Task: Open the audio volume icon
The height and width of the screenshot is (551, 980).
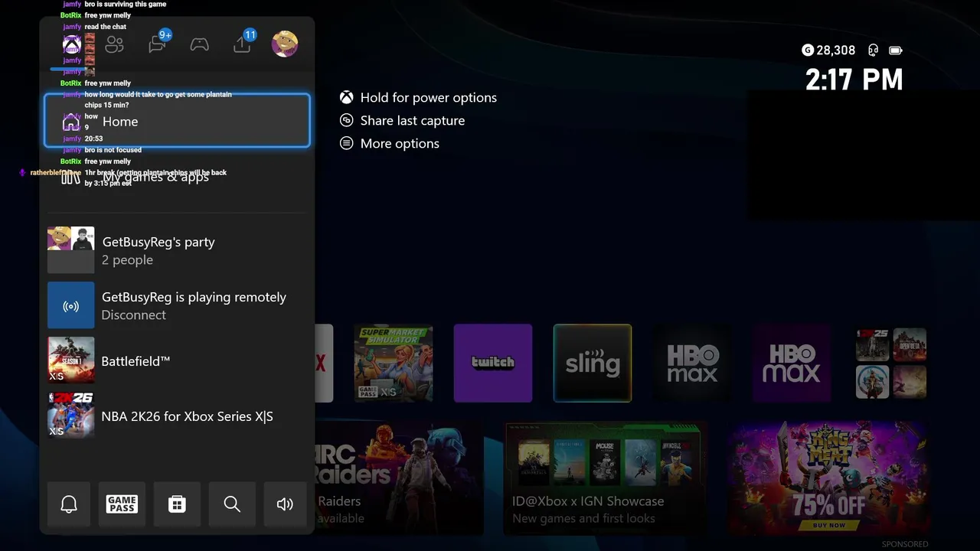Action: (x=285, y=504)
